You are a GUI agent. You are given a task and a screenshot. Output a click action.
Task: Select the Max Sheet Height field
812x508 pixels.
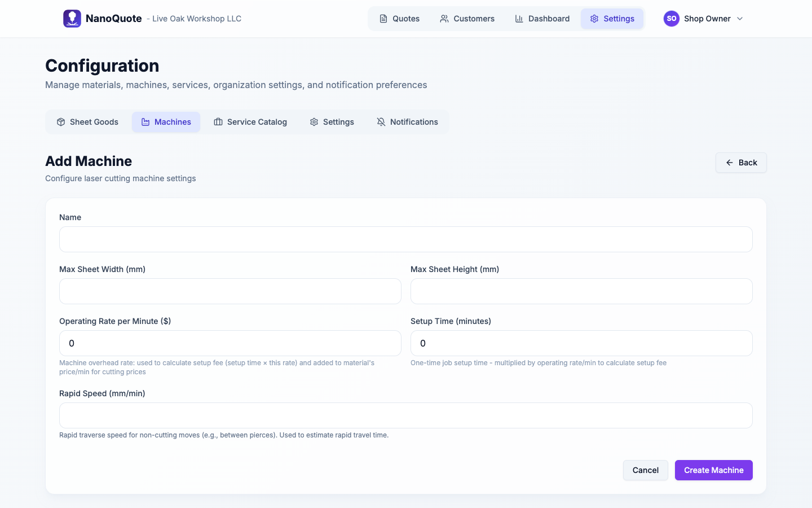[581, 291]
